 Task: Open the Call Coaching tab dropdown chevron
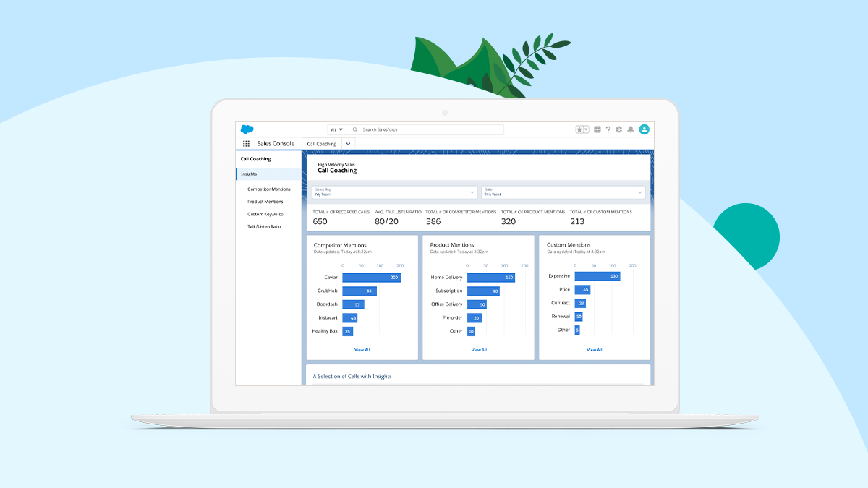tap(348, 144)
